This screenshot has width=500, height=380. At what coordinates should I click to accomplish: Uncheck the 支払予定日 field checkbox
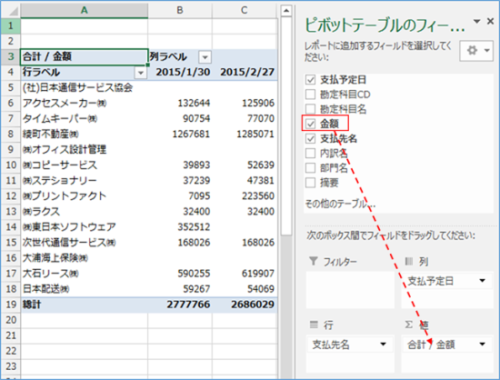(x=310, y=80)
